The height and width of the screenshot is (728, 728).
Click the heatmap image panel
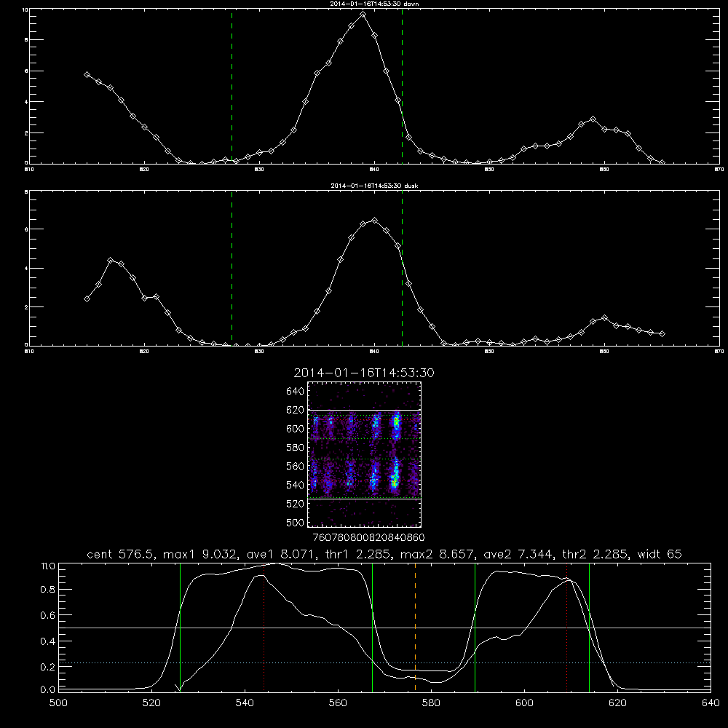point(364,454)
